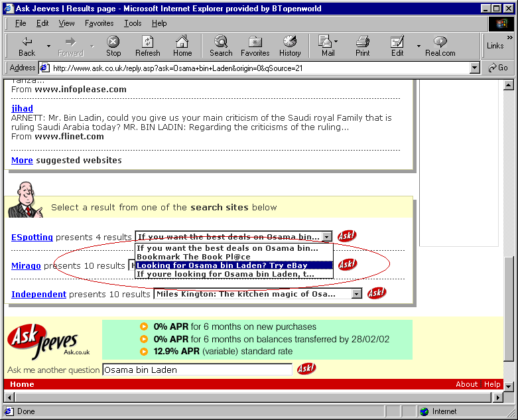Open the Home page icon in toolbar
This screenshot has width=518, height=420.
(x=182, y=46)
